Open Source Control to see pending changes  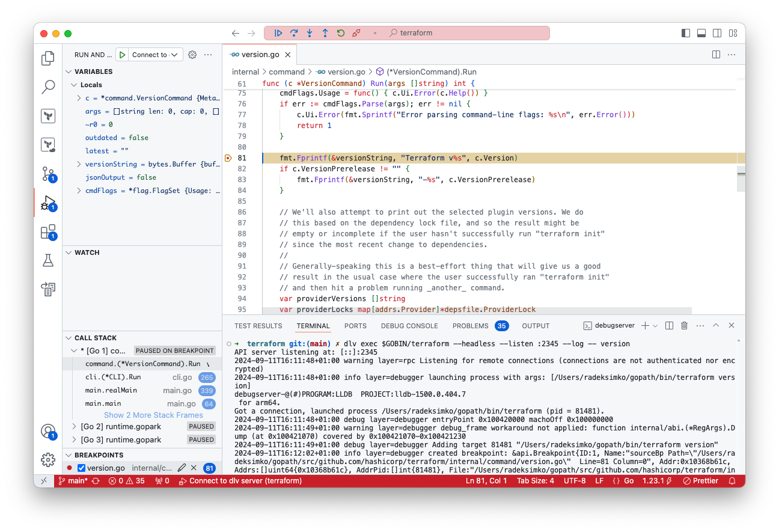48,174
